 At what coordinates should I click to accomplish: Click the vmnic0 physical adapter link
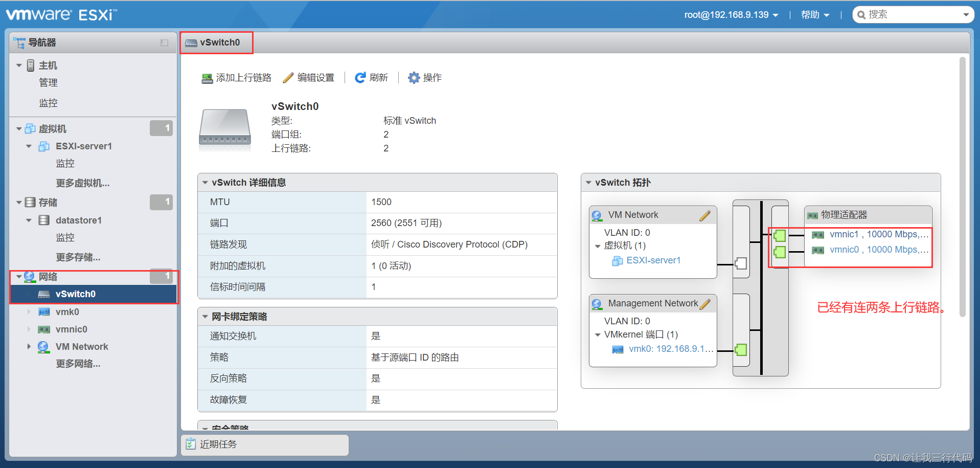(x=844, y=250)
